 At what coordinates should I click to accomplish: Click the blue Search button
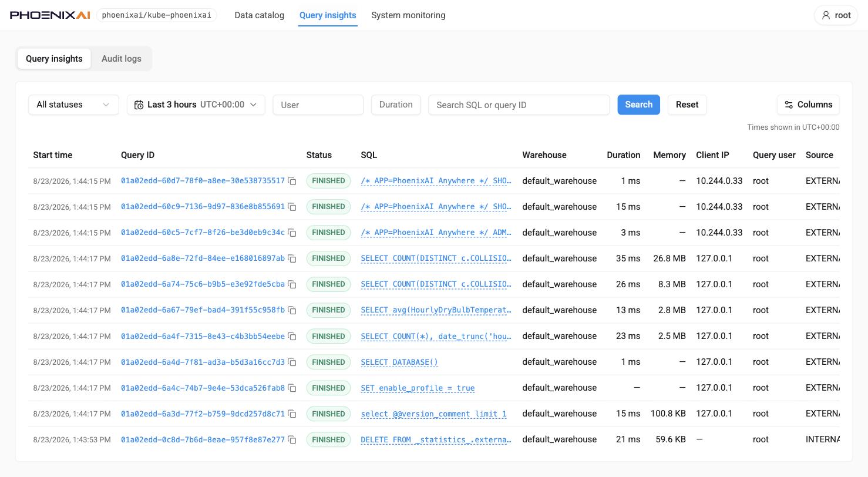pos(638,105)
